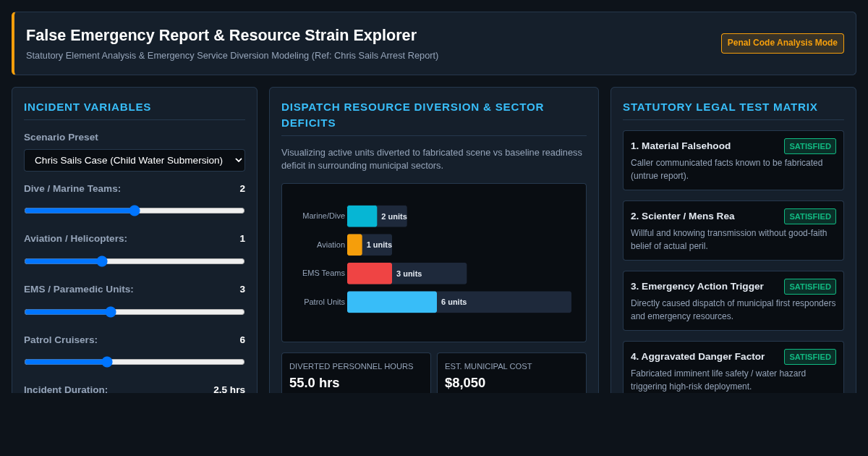Click the 'Incident Duration:' label
The image size is (868, 456).
coord(66,389)
